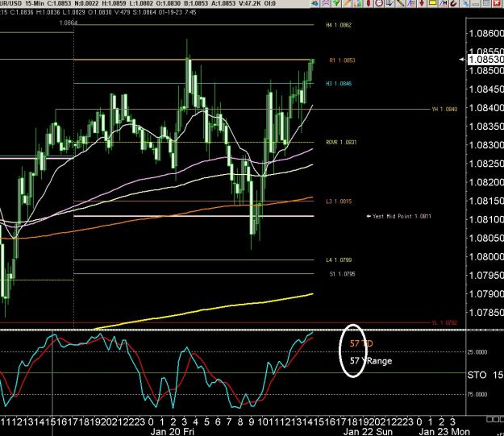Screen dimensions: 504x436
Task: Click the blue checkmark list icon
Action: 389,3
